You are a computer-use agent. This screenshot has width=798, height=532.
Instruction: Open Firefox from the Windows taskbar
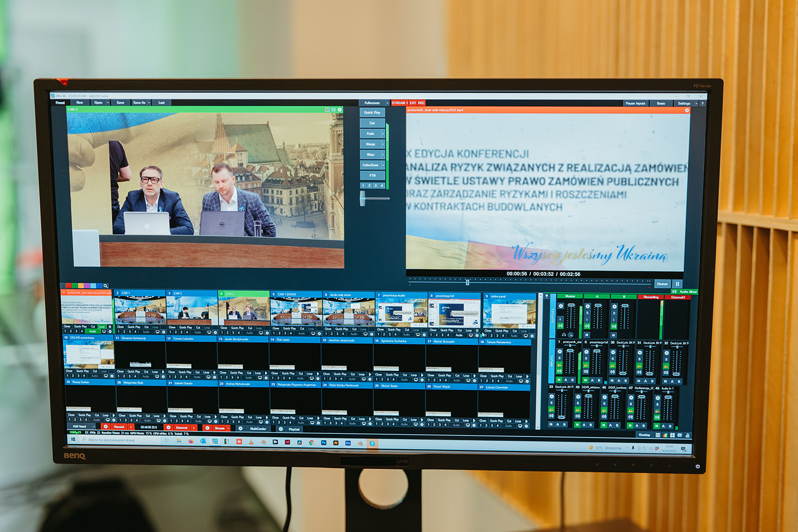point(191,441)
